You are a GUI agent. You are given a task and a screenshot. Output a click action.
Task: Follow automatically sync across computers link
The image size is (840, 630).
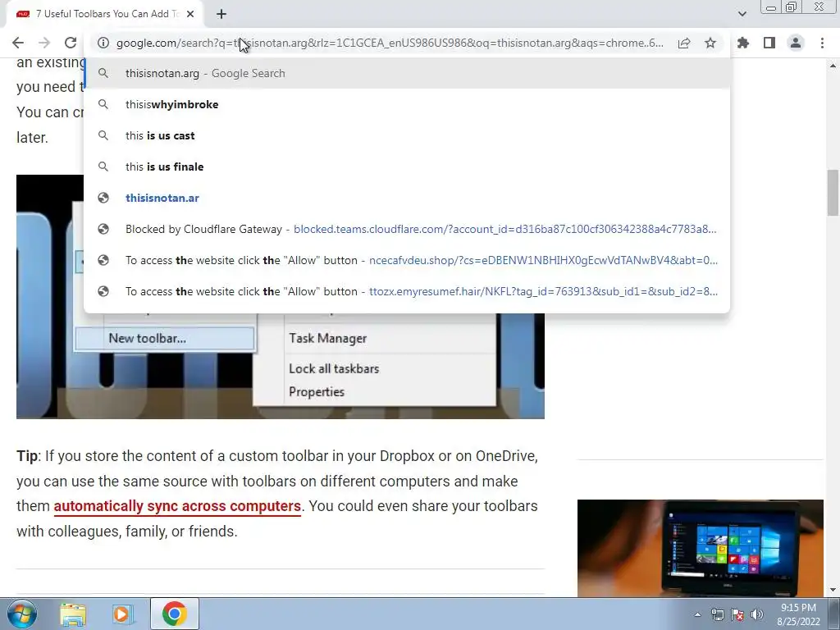click(x=177, y=506)
